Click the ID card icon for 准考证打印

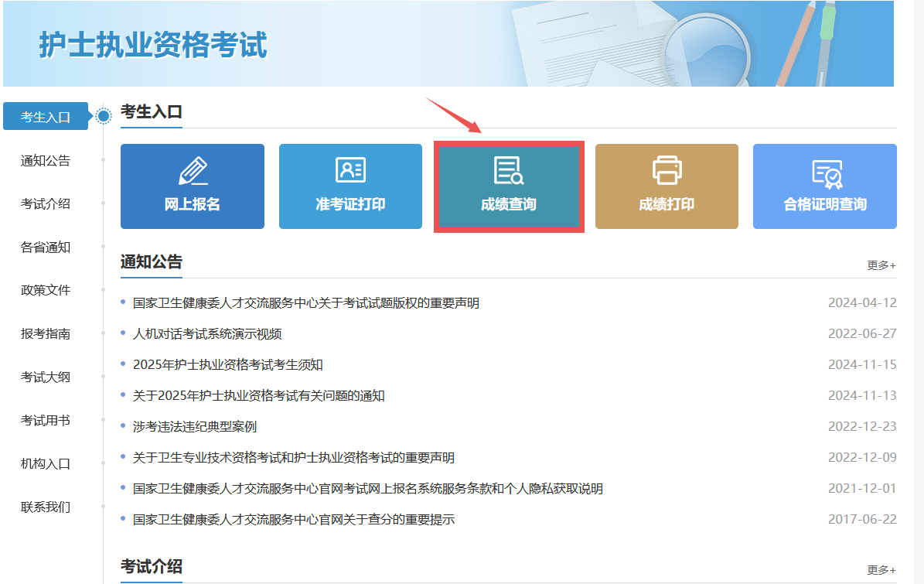point(350,170)
